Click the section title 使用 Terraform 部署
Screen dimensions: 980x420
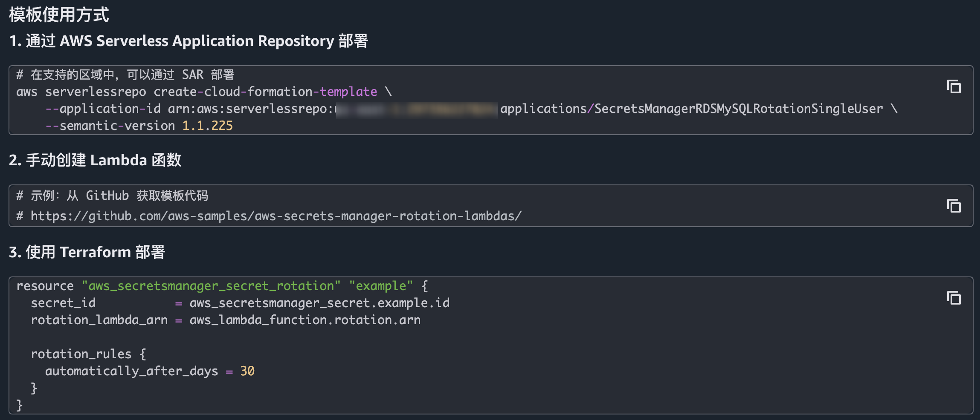click(88, 252)
